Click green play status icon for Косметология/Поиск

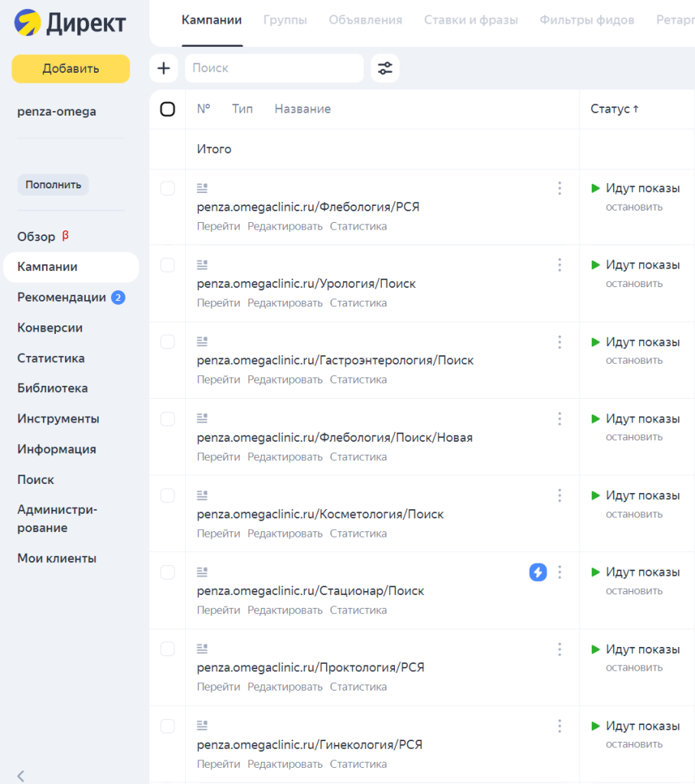coord(595,495)
